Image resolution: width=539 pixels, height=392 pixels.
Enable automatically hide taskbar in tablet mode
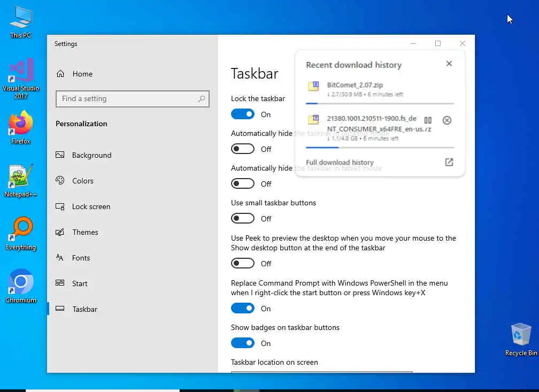click(x=243, y=183)
